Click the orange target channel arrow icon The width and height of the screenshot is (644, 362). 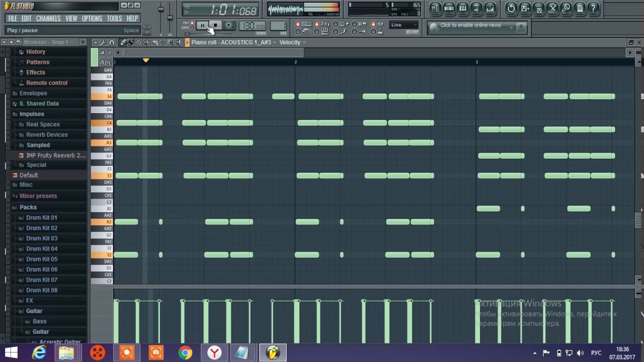click(x=187, y=42)
